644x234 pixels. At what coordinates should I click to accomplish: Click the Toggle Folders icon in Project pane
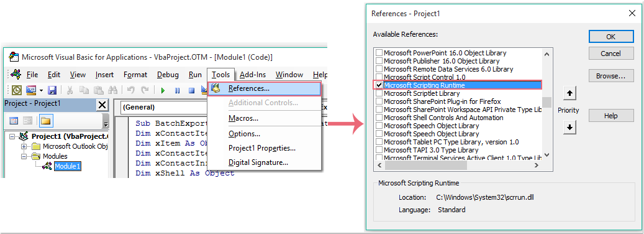45,121
